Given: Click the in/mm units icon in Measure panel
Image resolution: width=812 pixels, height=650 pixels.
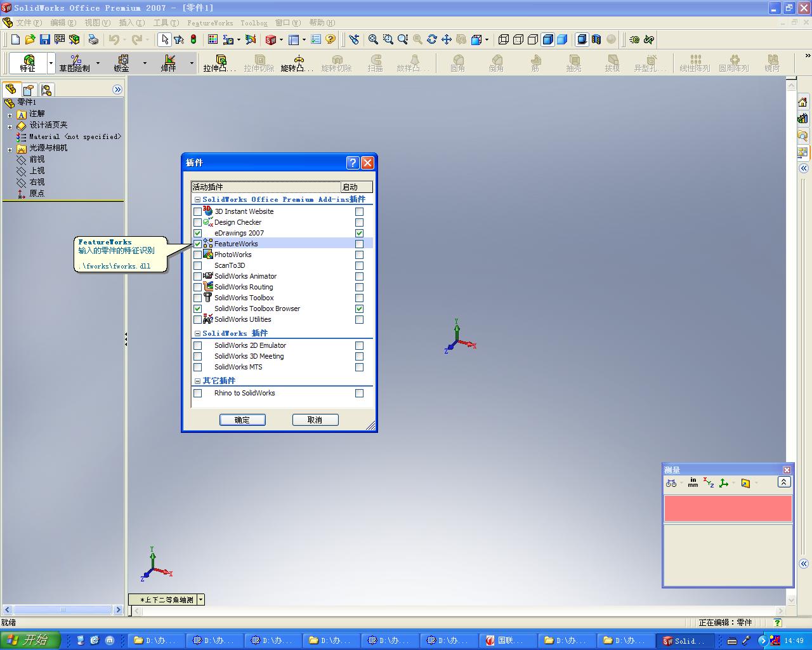Looking at the screenshot, I should click(x=693, y=483).
